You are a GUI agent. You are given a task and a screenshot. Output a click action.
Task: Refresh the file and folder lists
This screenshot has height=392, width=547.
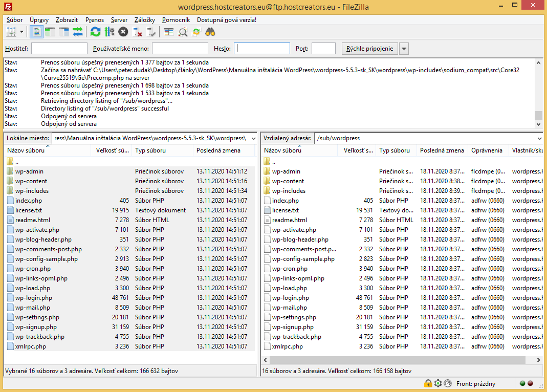(95, 32)
